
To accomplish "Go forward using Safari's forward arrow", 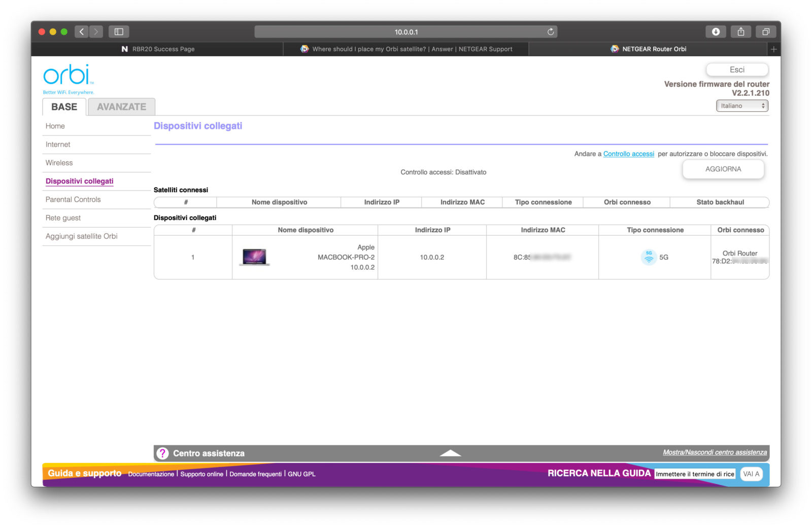I will (96, 32).
